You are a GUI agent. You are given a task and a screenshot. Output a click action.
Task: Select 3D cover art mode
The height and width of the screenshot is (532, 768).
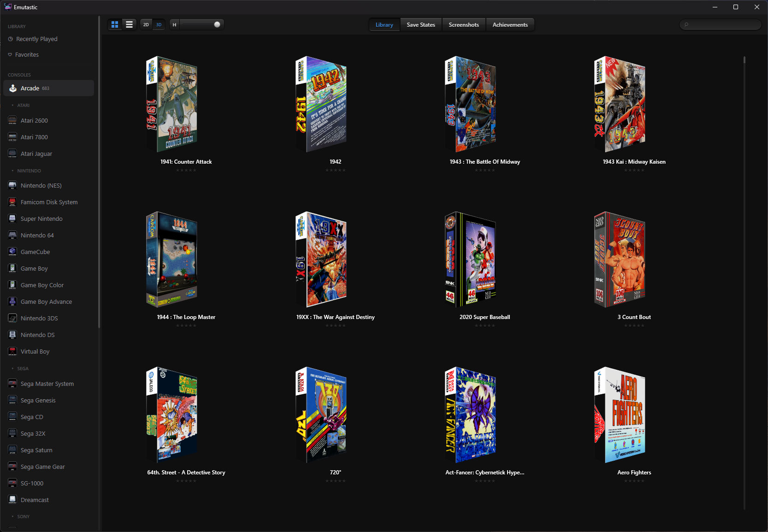coord(159,25)
